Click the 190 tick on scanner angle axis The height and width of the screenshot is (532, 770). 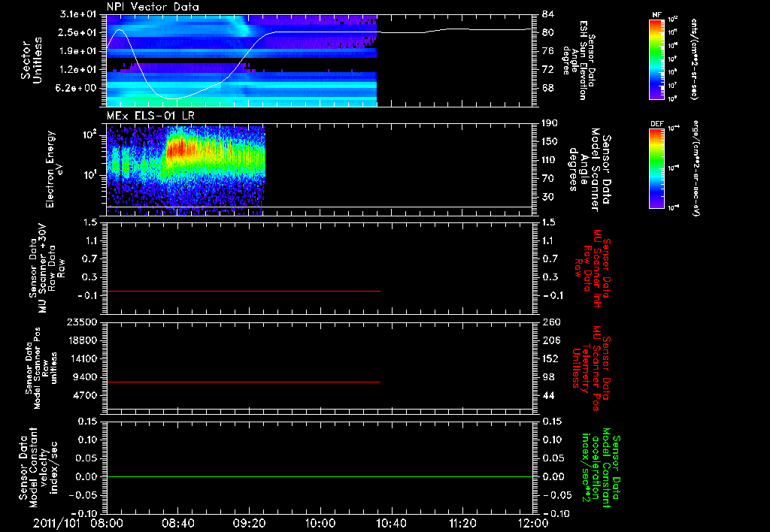pyautogui.click(x=550, y=123)
